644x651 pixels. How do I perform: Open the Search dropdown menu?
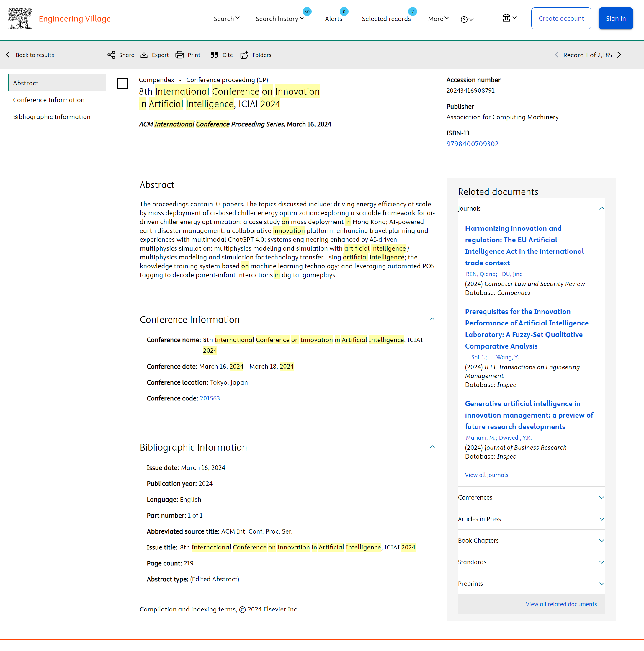click(227, 19)
